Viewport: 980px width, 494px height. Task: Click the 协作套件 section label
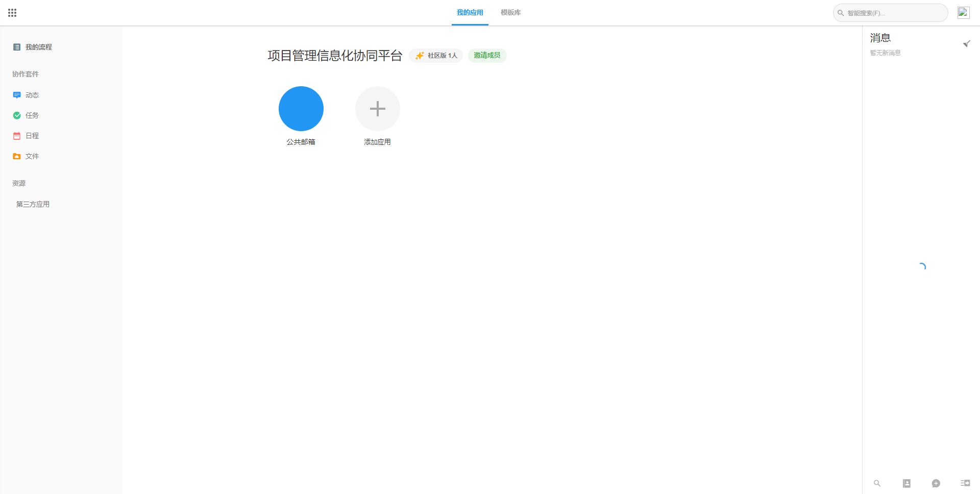point(26,74)
